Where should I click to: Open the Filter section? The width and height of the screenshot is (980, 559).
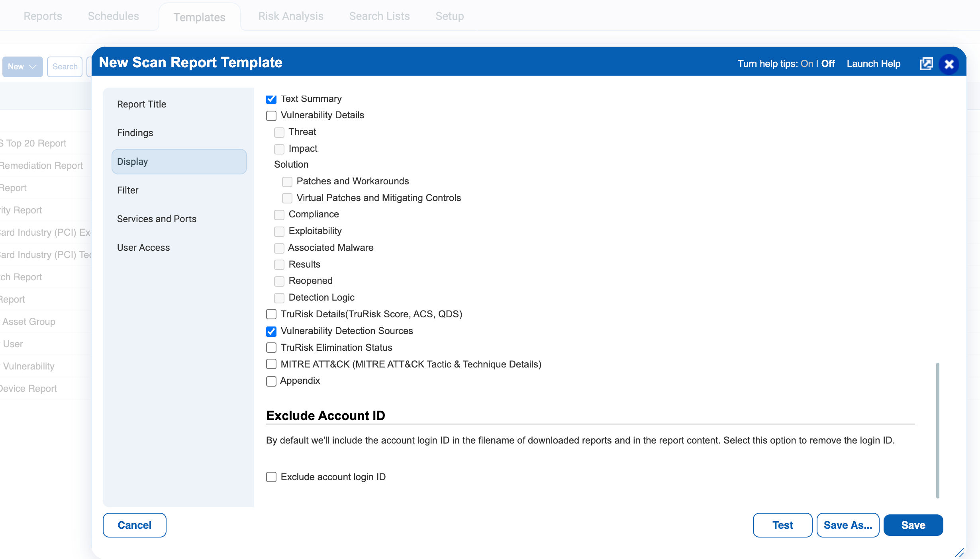[x=179, y=190]
